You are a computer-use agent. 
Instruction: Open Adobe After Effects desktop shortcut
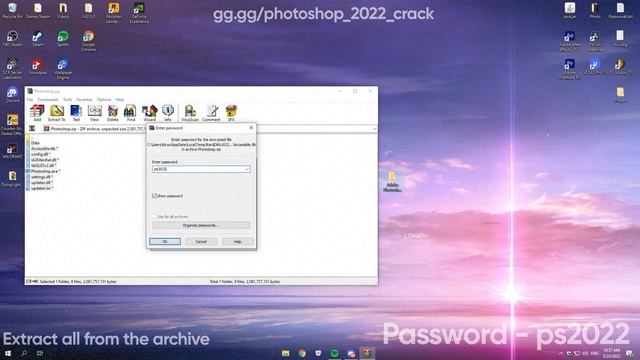pos(570,41)
